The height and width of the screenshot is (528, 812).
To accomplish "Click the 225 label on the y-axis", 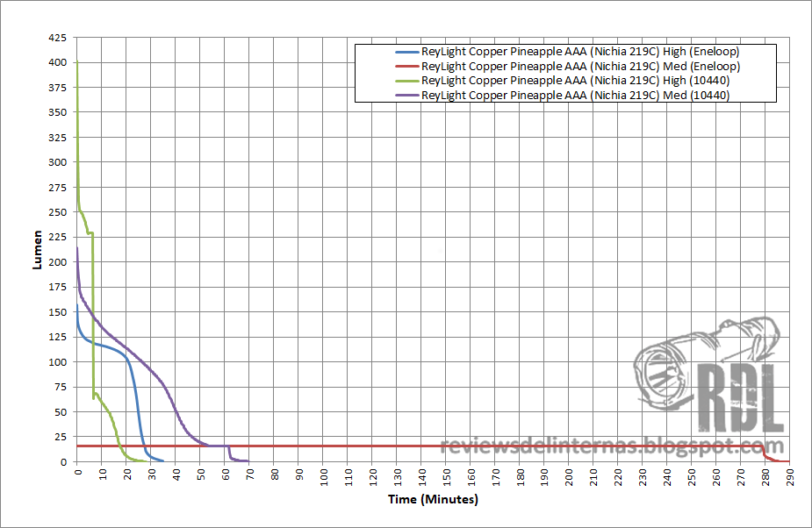I will 57,237.
